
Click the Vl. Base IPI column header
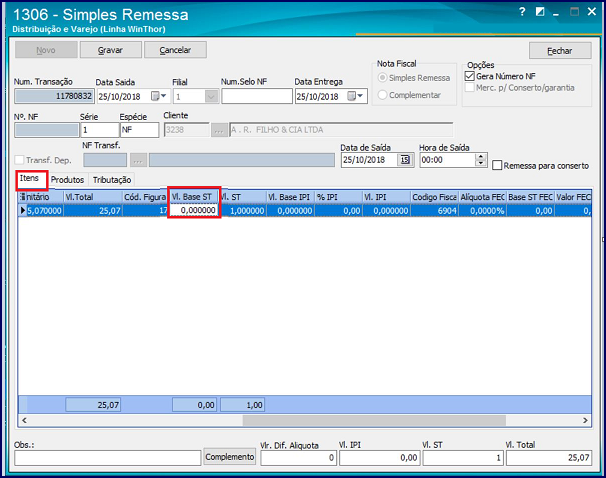tap(291, 197)
